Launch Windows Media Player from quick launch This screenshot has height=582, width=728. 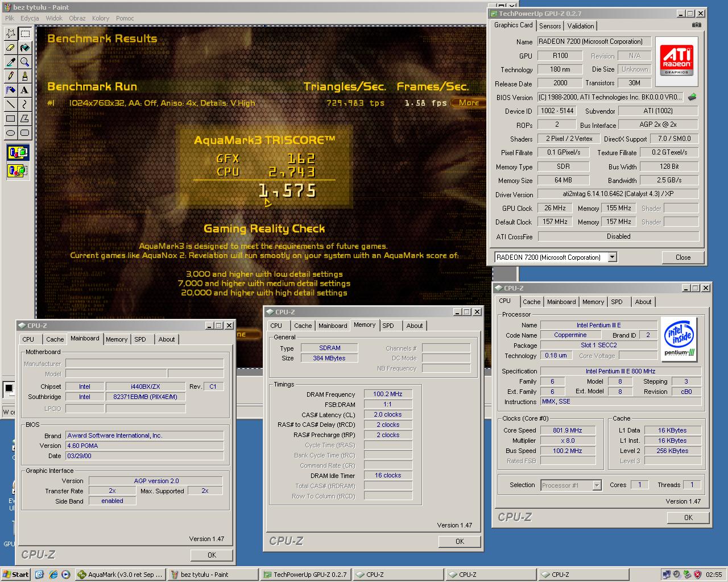point(66,575)
